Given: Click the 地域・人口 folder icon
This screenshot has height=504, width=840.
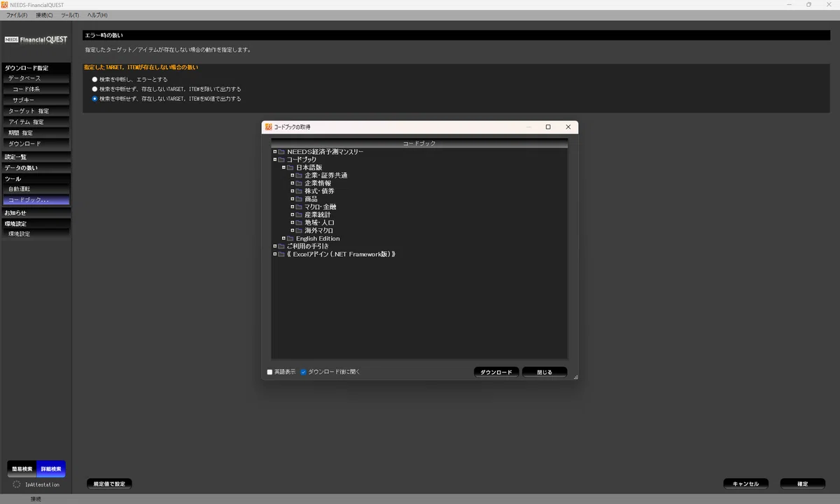Looking at the screenshot, I should (299, 223).
